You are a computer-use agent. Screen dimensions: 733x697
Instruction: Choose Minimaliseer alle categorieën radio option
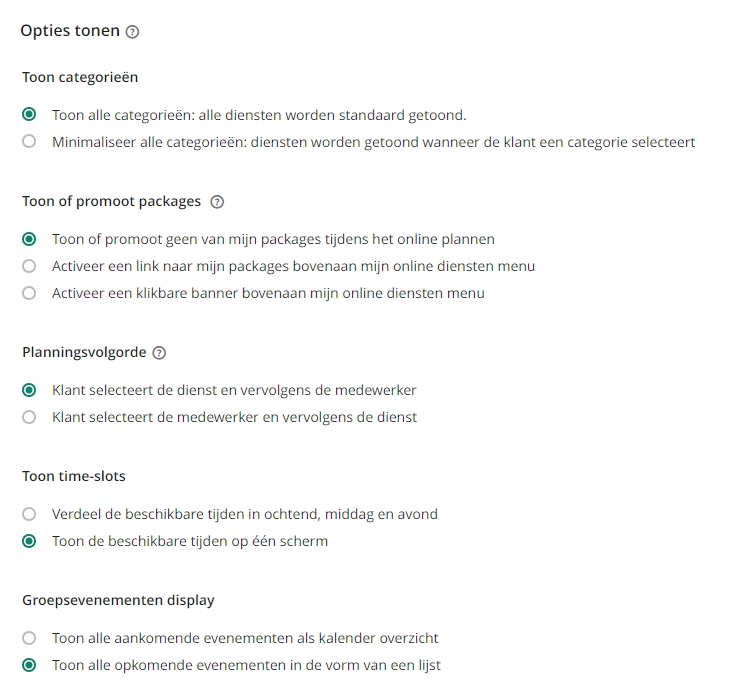29,142
